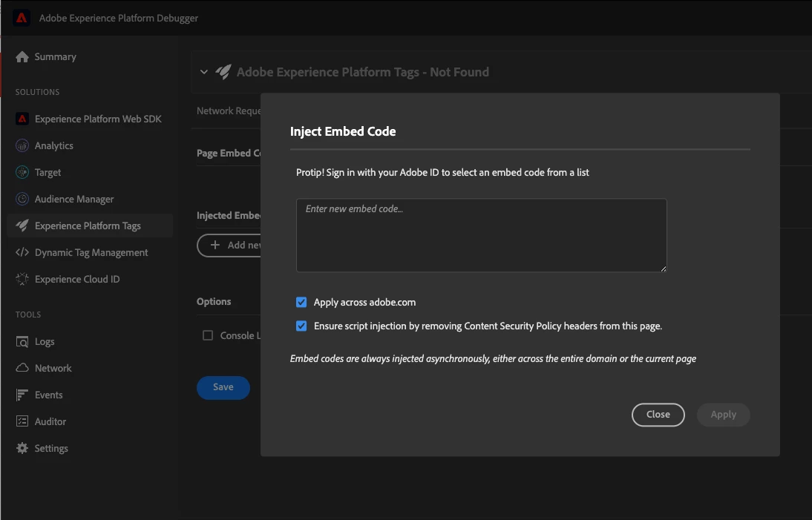Viewport: 812px width, 520px height.
Task: Click the Apply button
Action: coord(723,415)
